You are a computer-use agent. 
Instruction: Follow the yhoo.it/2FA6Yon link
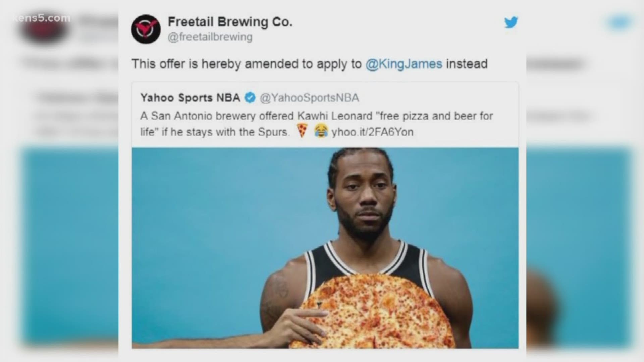(x=373, y=132)
